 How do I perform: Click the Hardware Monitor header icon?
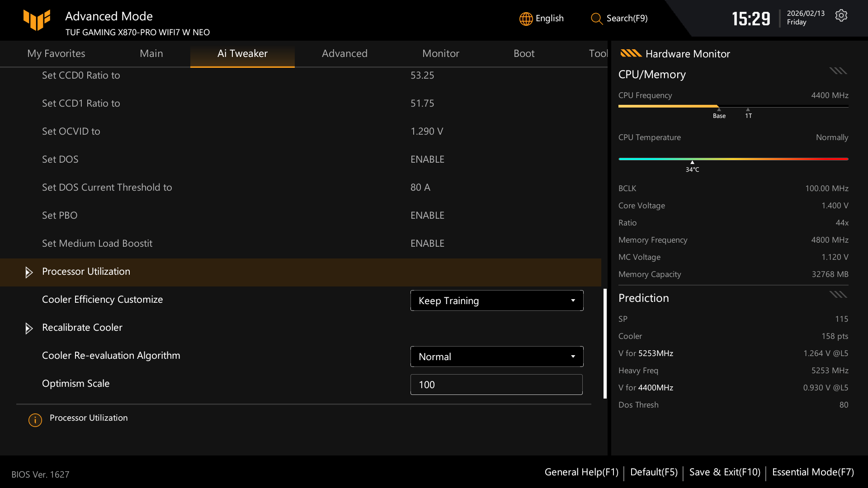[x=632, y=53]
